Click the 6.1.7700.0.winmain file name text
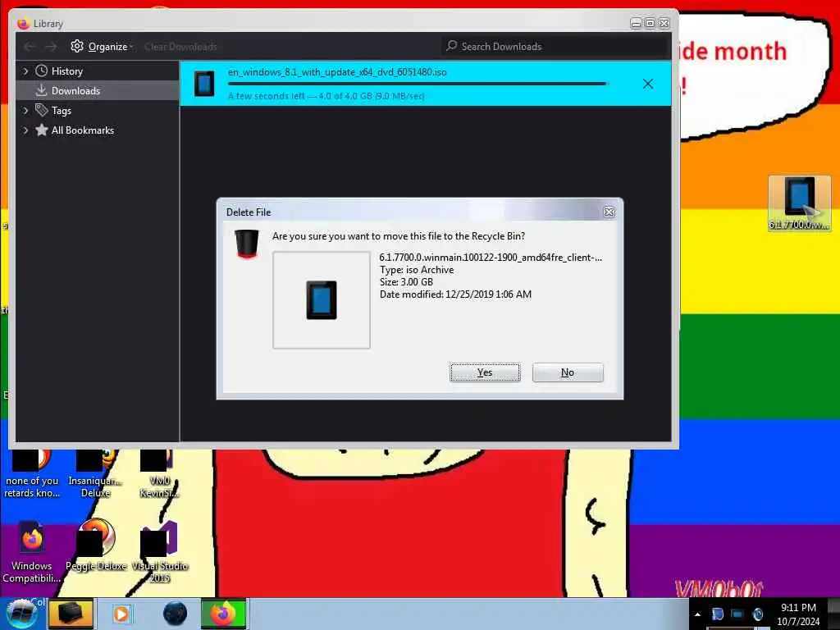Screen dimensions: 840x630 491,257
